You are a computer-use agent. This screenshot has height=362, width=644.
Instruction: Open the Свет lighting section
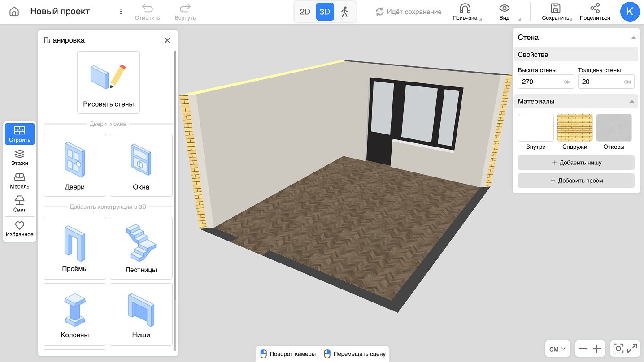20,204
